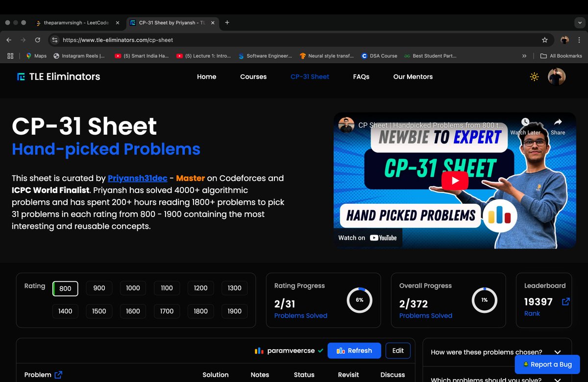
Task: Open the Problem column external link icon
Action: coord(58,375)
